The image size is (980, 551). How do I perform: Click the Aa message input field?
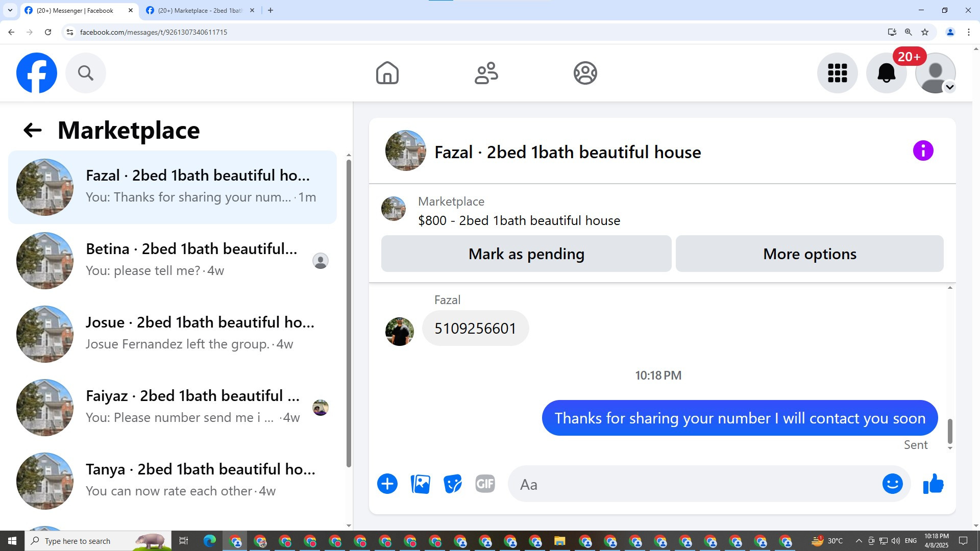tap(694, 484)
